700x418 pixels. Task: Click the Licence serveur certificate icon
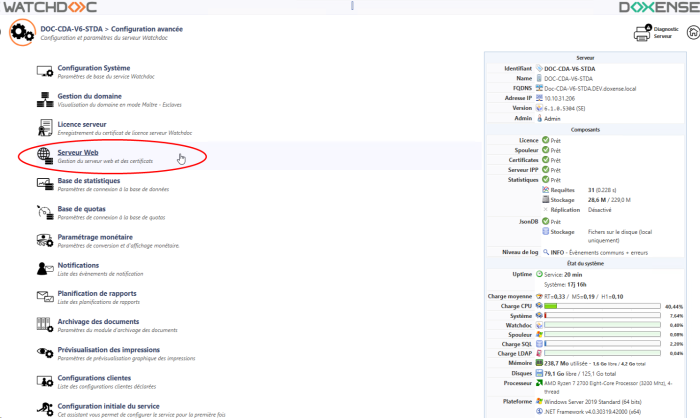point(44,127)
